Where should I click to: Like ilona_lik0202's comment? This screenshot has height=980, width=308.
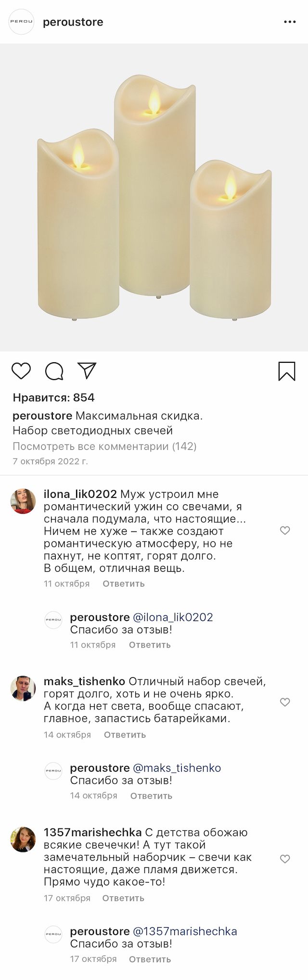285,530
